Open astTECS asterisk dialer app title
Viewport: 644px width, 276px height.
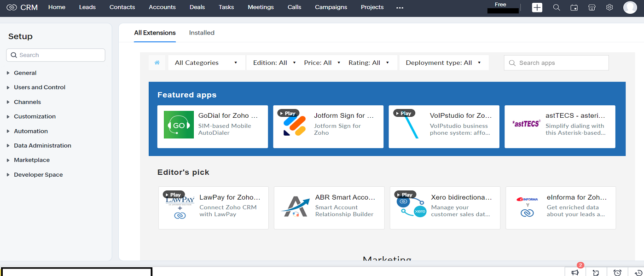coord(575,115)
